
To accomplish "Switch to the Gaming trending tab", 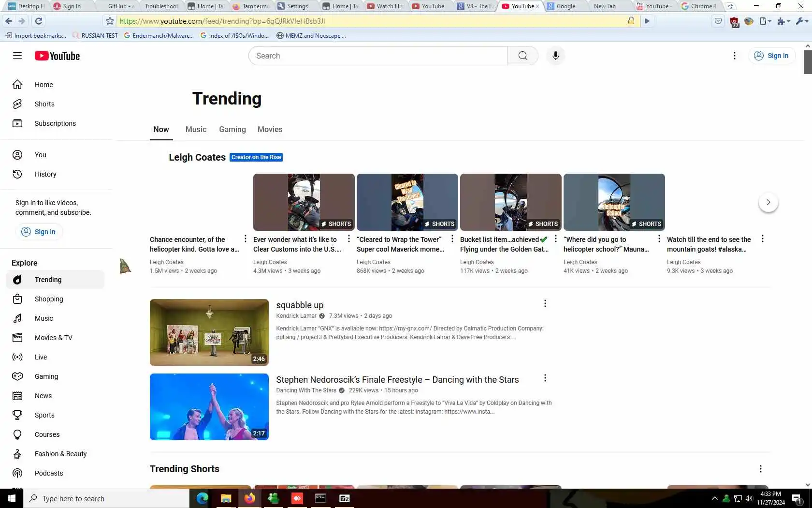I will [232, 130].
